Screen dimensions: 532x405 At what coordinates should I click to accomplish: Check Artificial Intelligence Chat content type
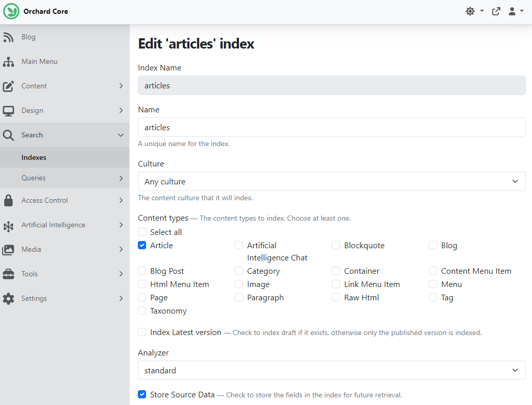click(239, 245)
